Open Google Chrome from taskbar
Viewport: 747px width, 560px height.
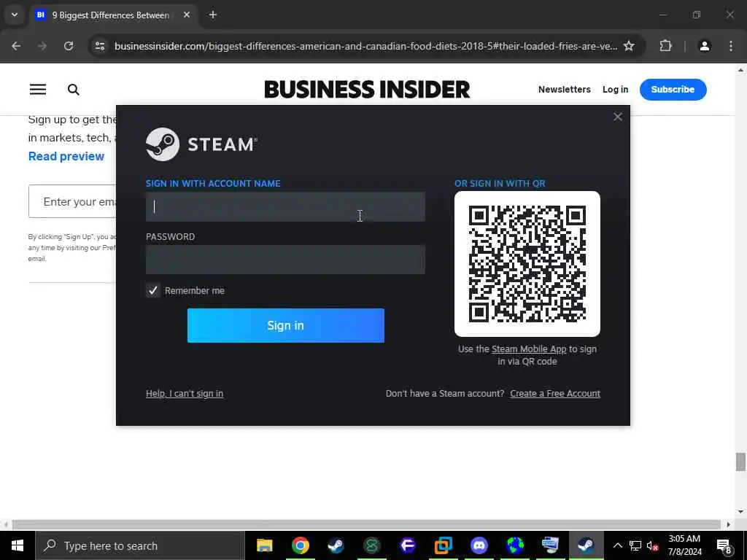(x=300, y=545)
